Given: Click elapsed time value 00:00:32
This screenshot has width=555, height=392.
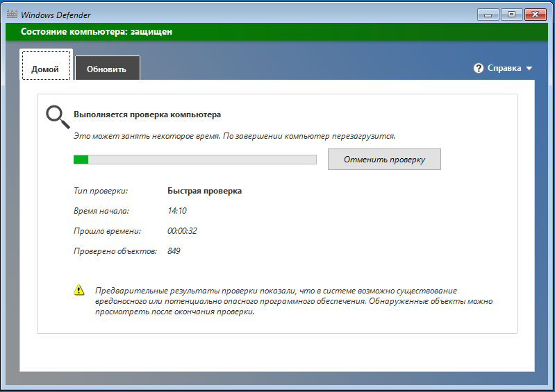Looking at the screenshot, I should coord(182,231).
